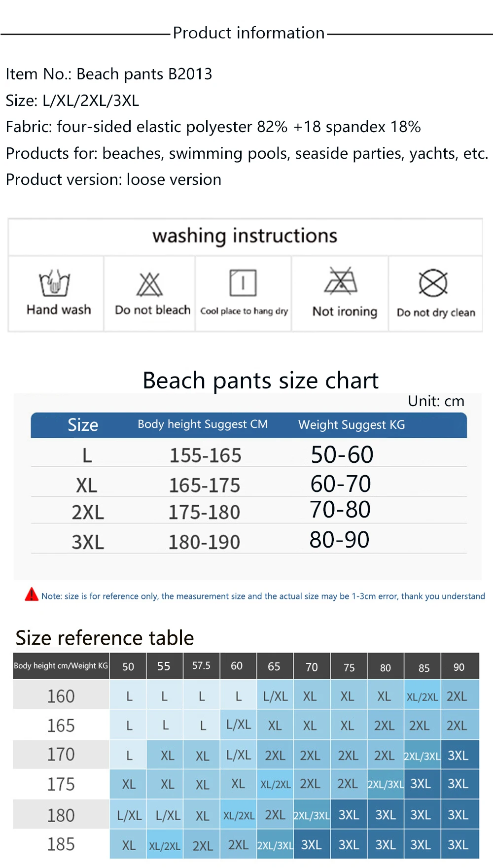Click the washing instructions title
This screenshot has height=868, width=493.
(245, 236)
